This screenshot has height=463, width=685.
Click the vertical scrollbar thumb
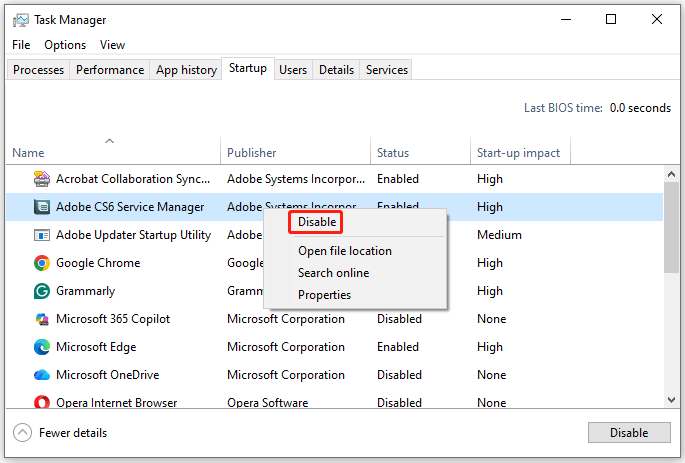671,228
